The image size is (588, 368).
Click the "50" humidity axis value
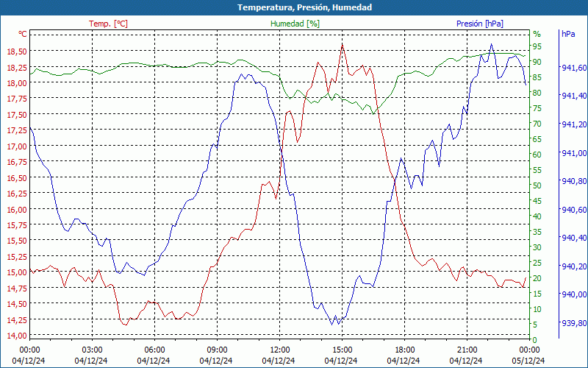click(537, 185)
